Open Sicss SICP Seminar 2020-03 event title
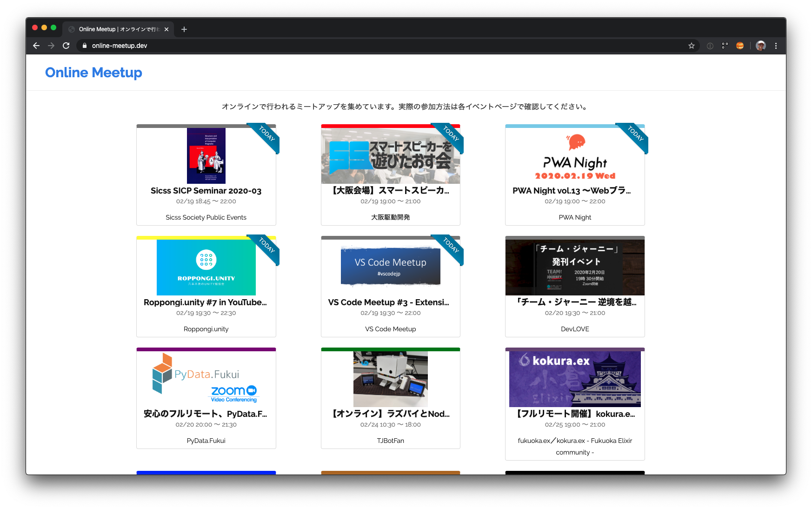Viewport: 812px width, 509px height. tap(206, 191)
